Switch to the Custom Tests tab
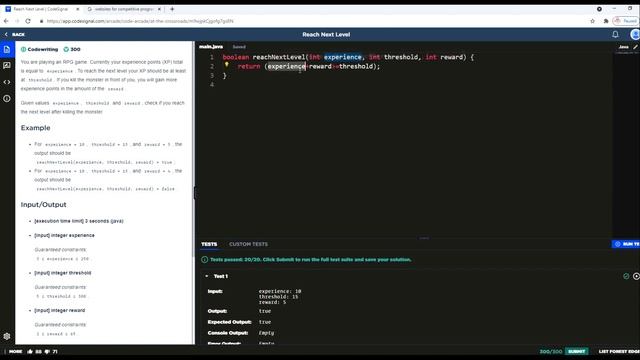Image resolution: width=640 pixels, height=360 pixels. click(248, 244)
